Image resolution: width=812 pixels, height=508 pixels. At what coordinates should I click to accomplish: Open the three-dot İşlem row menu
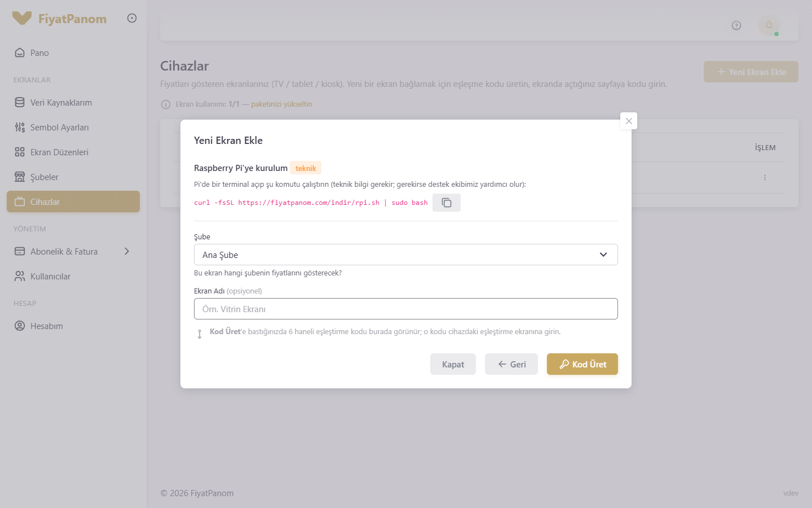coord(765,177)
